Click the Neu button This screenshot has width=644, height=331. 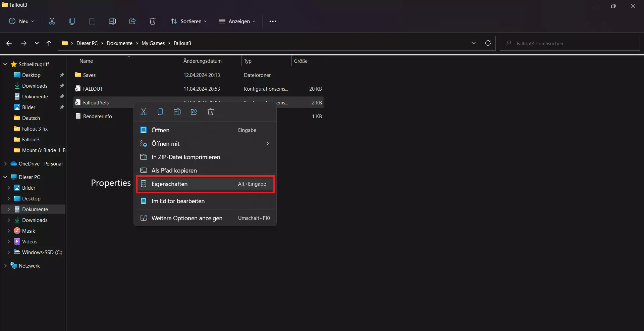click(x=21, y=21)
